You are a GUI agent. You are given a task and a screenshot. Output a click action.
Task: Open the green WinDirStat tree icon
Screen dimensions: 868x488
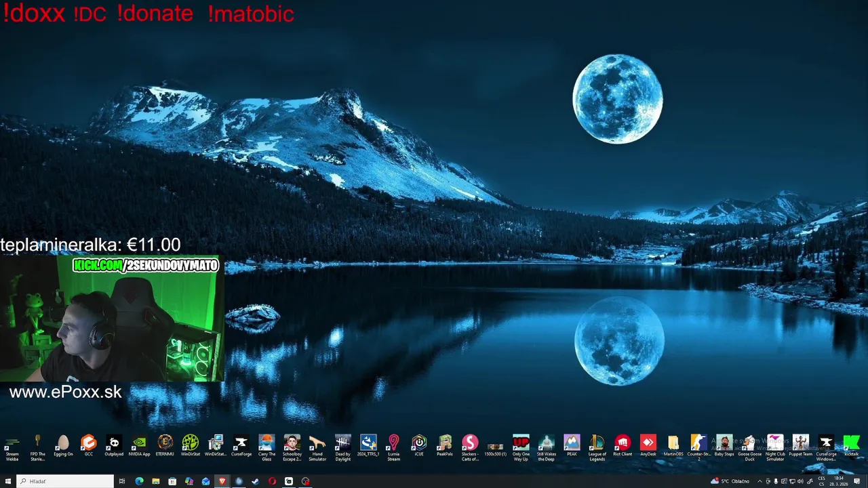191,447
